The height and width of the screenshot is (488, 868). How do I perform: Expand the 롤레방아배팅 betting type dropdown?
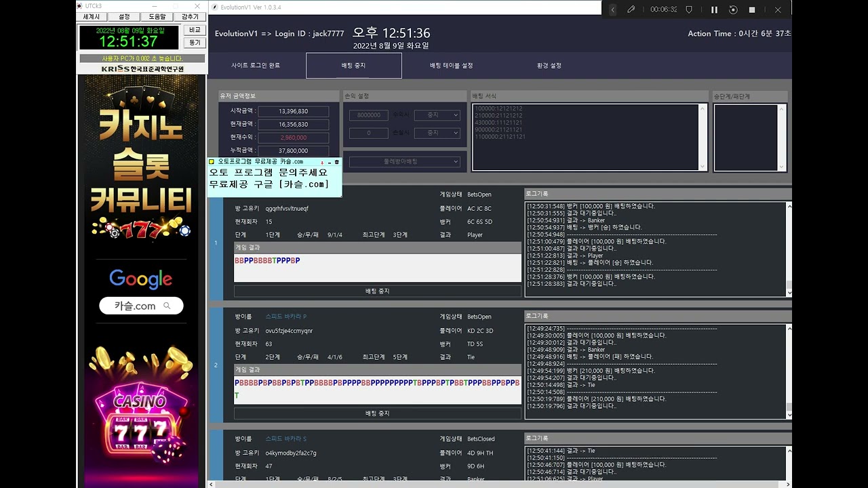[x=405, y=162]
